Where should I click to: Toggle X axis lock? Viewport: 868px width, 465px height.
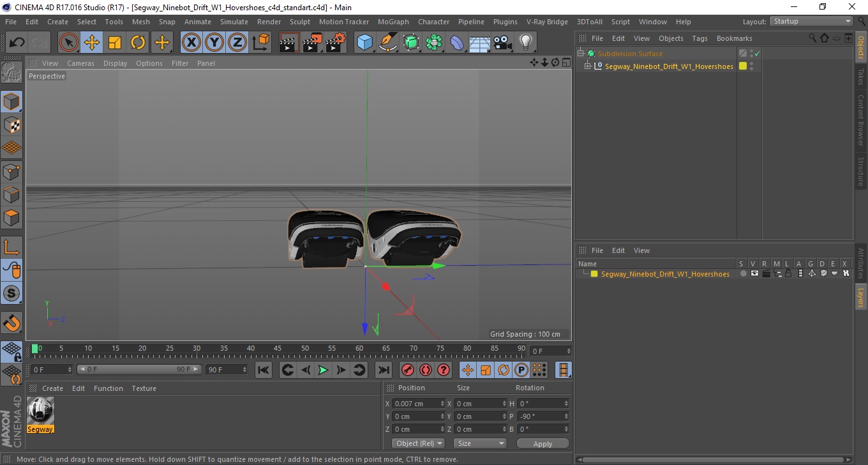point(191,43)
